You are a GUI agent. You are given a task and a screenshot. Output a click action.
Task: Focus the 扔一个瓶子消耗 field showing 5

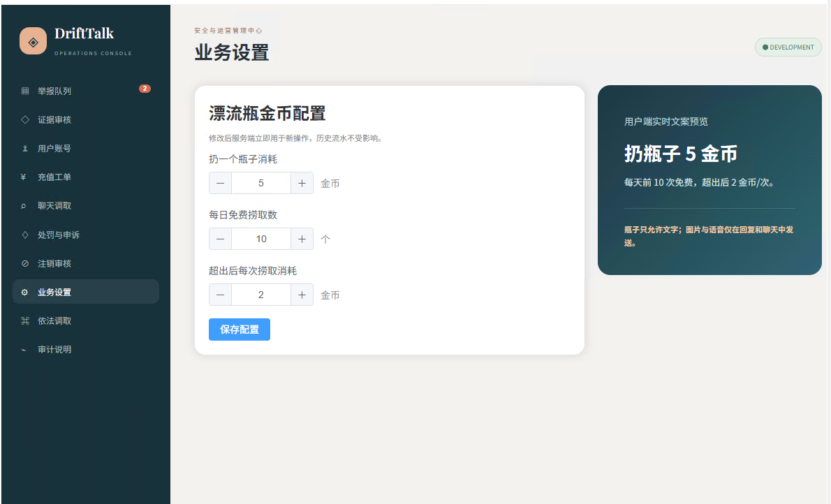pos(261,184)
